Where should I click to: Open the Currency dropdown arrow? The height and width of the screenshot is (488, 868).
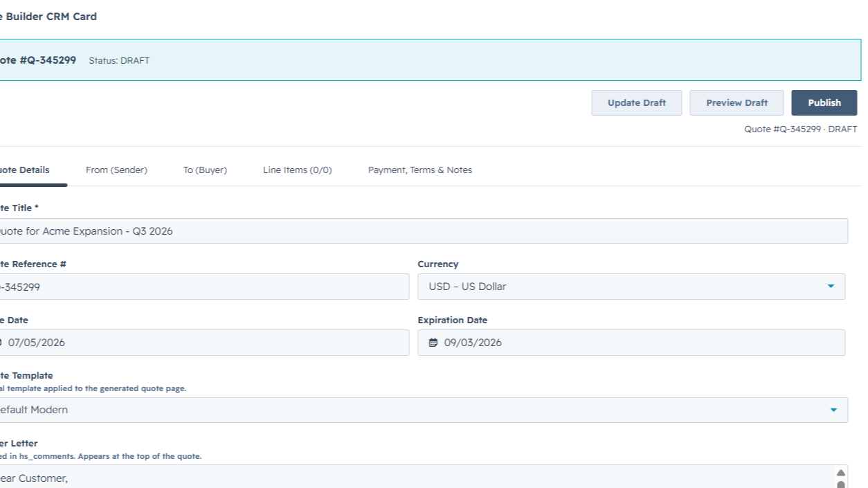pyautogui.click(x=831, y=287)
